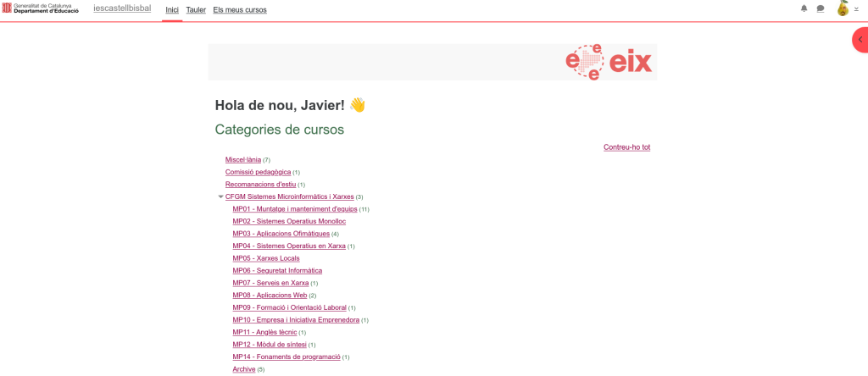Open the user avatar menu

tap(843, 8)
